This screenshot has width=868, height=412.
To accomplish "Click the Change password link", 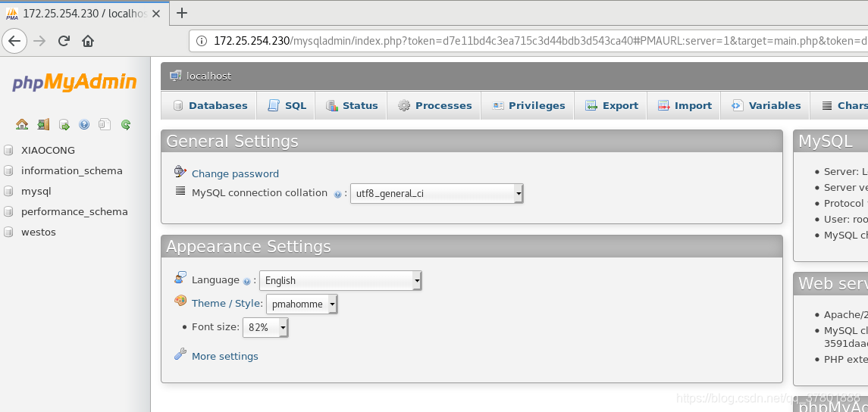I will click(235, 173).
